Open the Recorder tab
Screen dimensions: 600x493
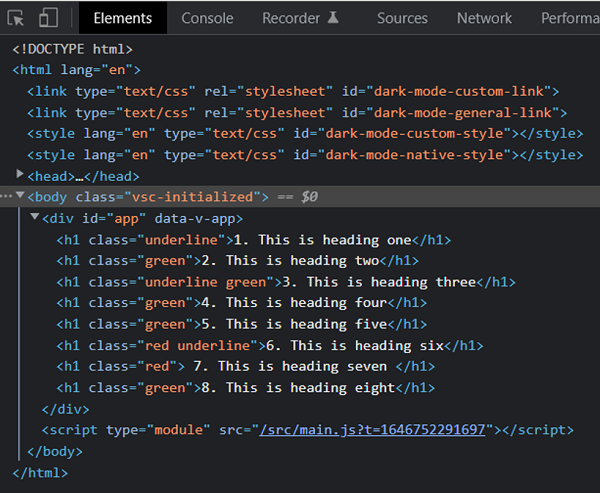tap(291, 18)
